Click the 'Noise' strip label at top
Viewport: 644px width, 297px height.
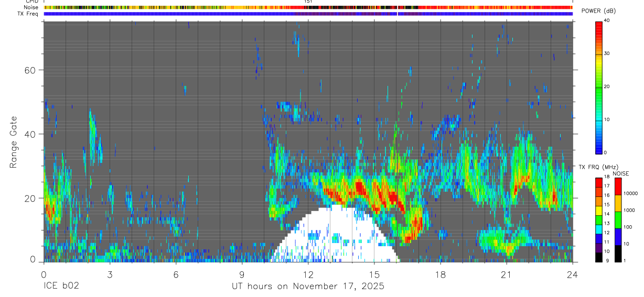point(31,7)
